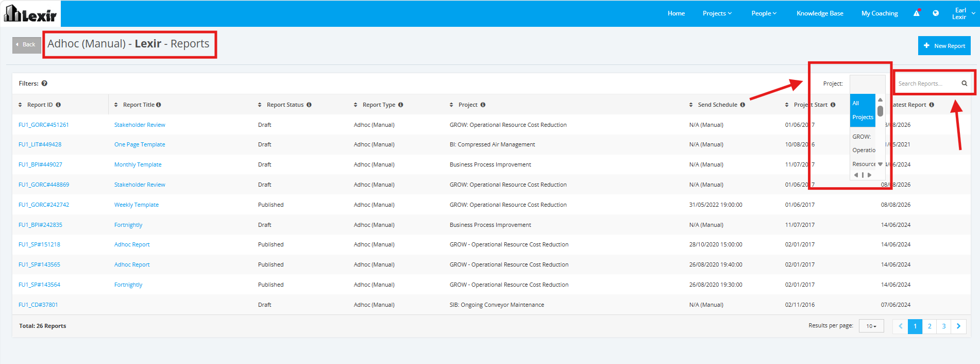Go to previous results page arrow
The width and height of the screenshot is (980, 364).
click(x=900, y=326)
